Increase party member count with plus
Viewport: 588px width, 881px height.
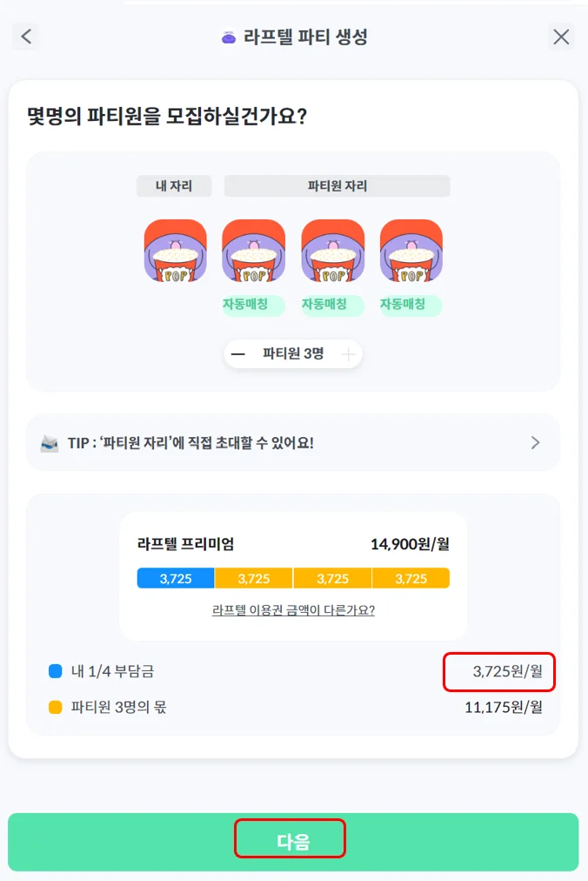(348, 354)
